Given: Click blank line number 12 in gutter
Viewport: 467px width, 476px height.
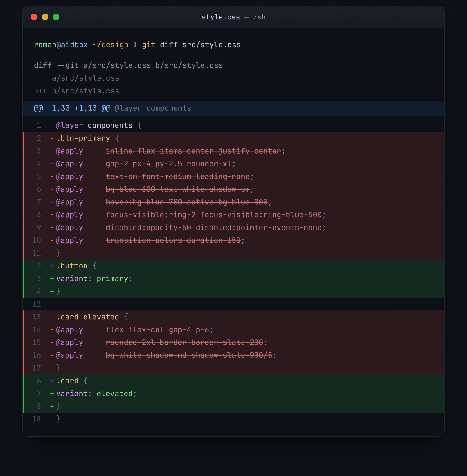Looking at the screenshot, I should 36,304.
